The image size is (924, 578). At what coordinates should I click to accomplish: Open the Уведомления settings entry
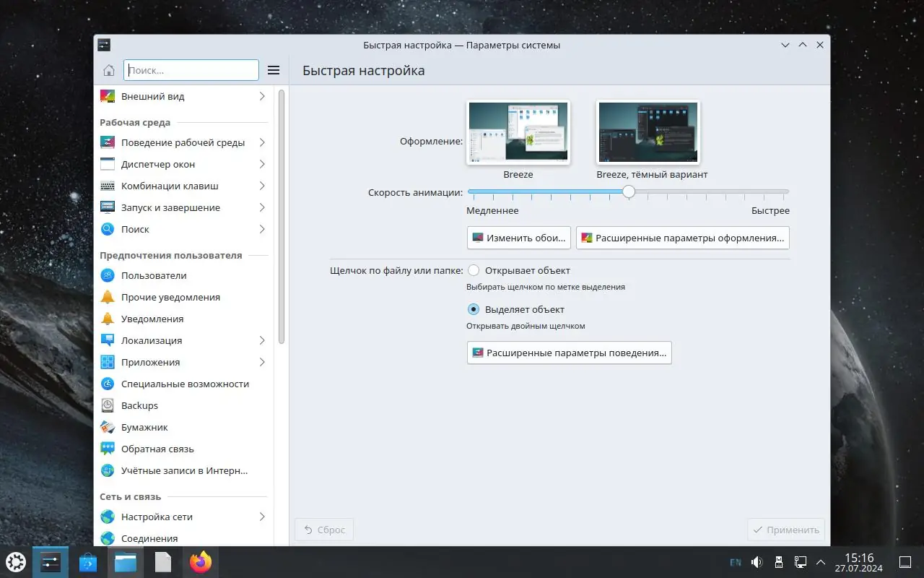point(183,319)
